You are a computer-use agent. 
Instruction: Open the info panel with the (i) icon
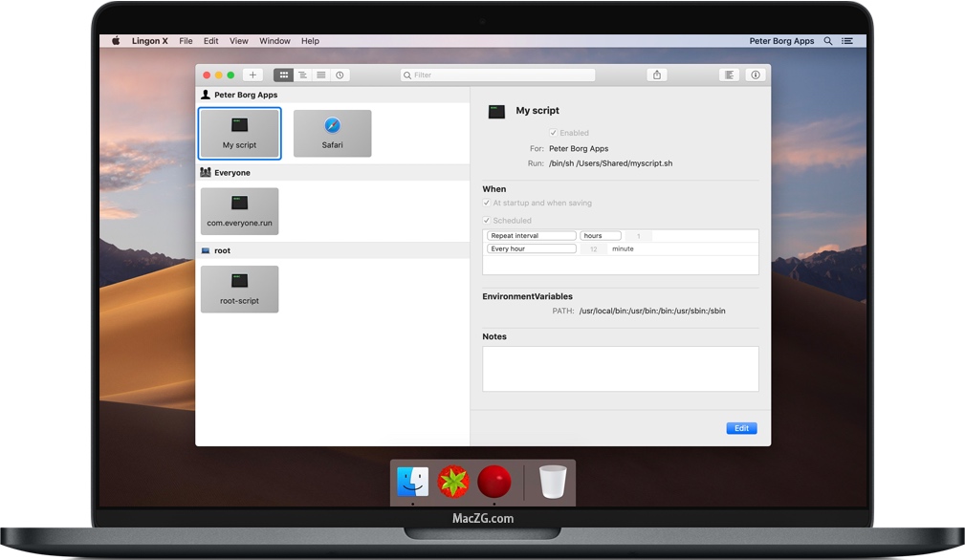coord(756,74)
